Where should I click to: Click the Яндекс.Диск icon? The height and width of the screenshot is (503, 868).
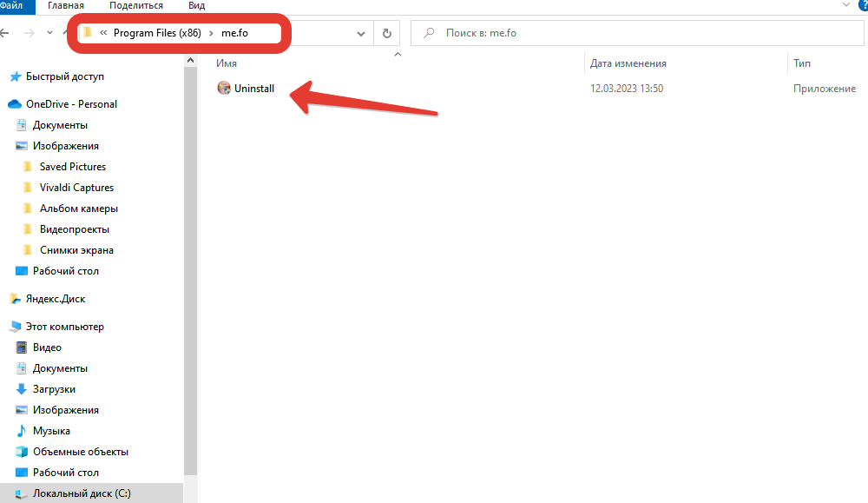click(16, 299)
